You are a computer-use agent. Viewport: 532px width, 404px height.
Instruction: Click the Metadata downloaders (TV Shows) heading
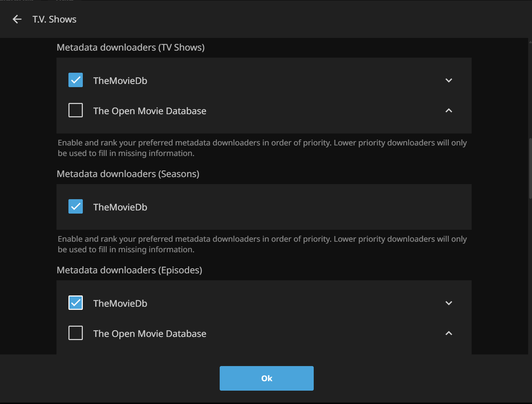[x=131, y=47]
